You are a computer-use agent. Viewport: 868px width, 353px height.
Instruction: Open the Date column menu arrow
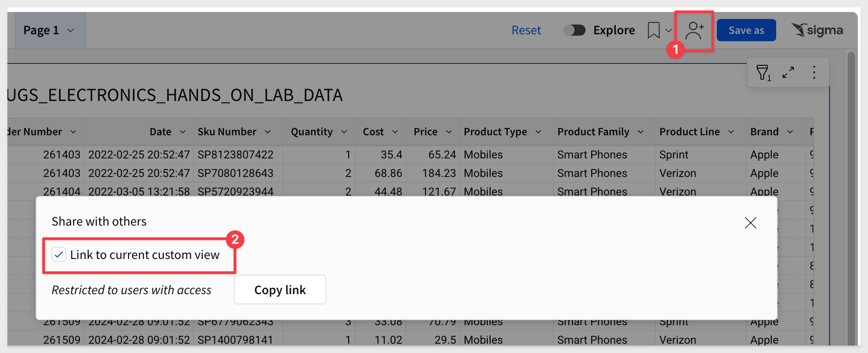point(183,132)
